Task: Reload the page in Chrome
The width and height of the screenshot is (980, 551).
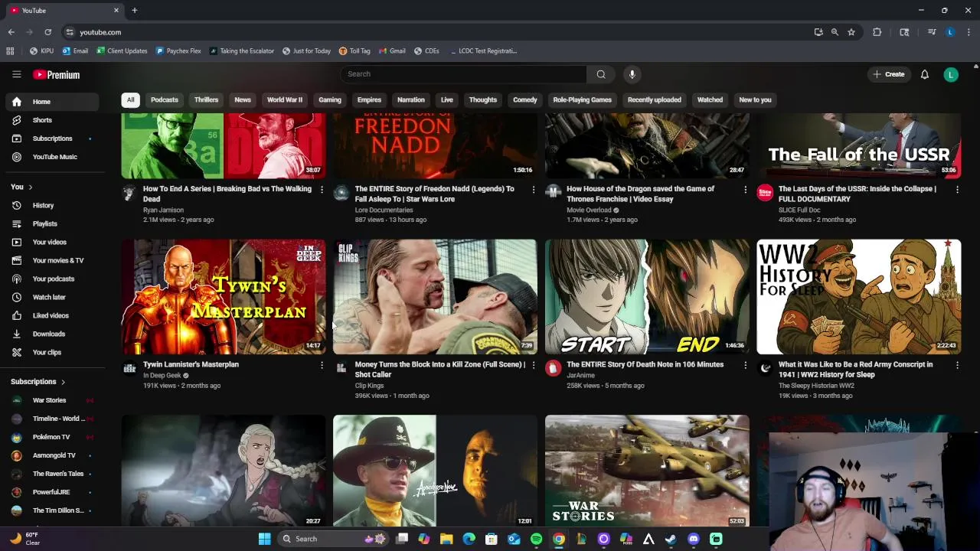Action: click(47, 32)
